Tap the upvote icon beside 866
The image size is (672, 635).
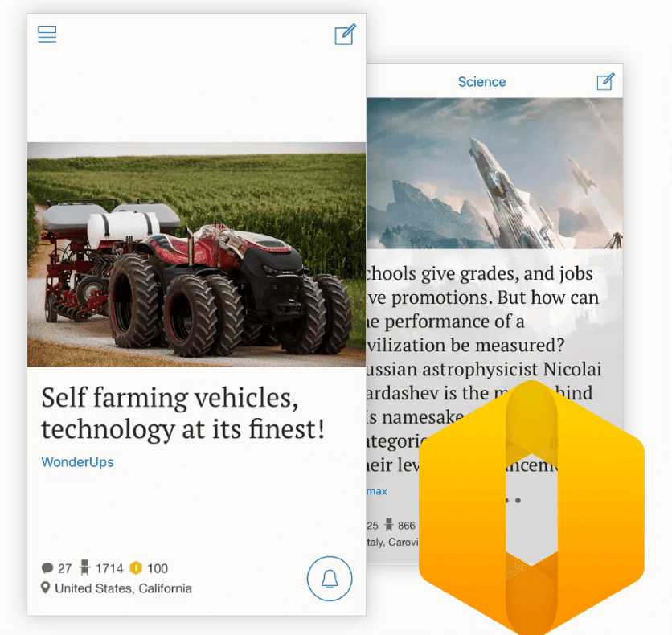(389, 526)
